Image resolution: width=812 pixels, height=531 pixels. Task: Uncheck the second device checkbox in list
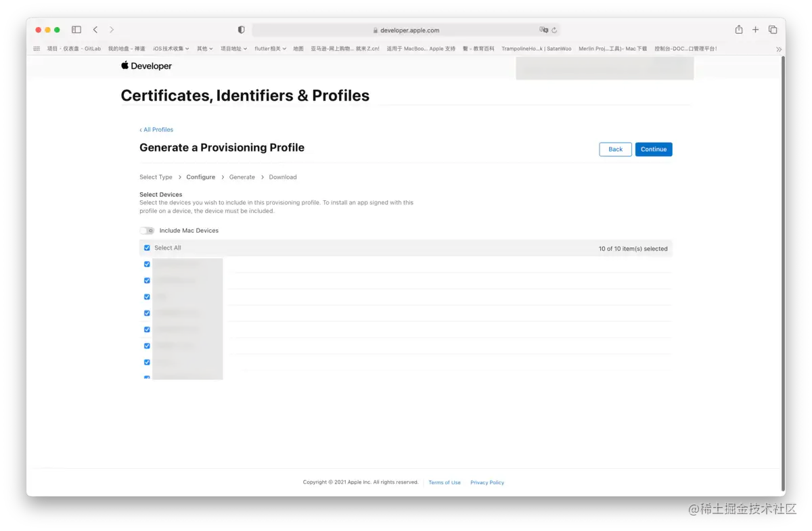click(147, 280)
